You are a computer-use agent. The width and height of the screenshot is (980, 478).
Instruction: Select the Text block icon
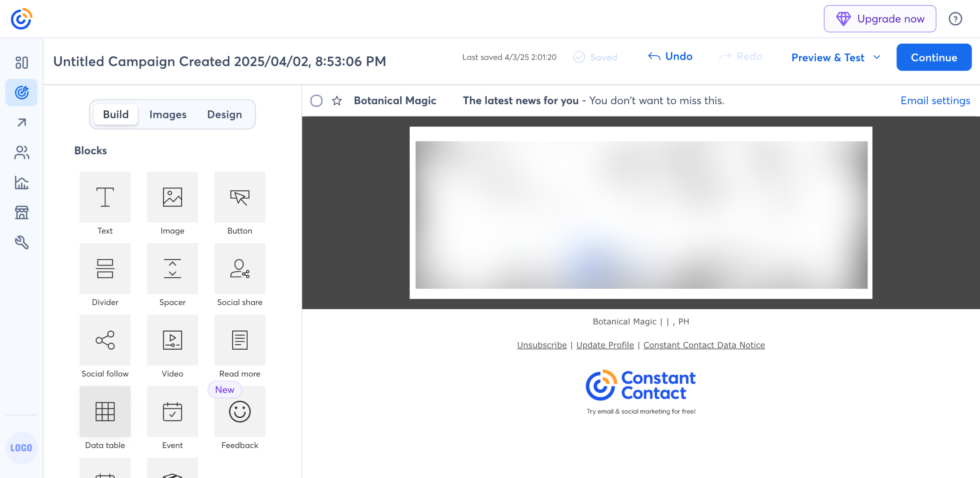[x=105, y=197]
